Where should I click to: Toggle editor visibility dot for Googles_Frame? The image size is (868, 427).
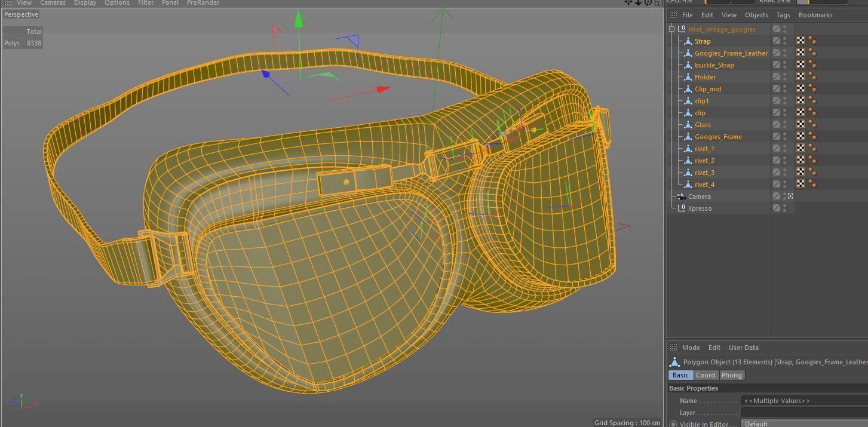pyautogui.click(x=785, y=134)
